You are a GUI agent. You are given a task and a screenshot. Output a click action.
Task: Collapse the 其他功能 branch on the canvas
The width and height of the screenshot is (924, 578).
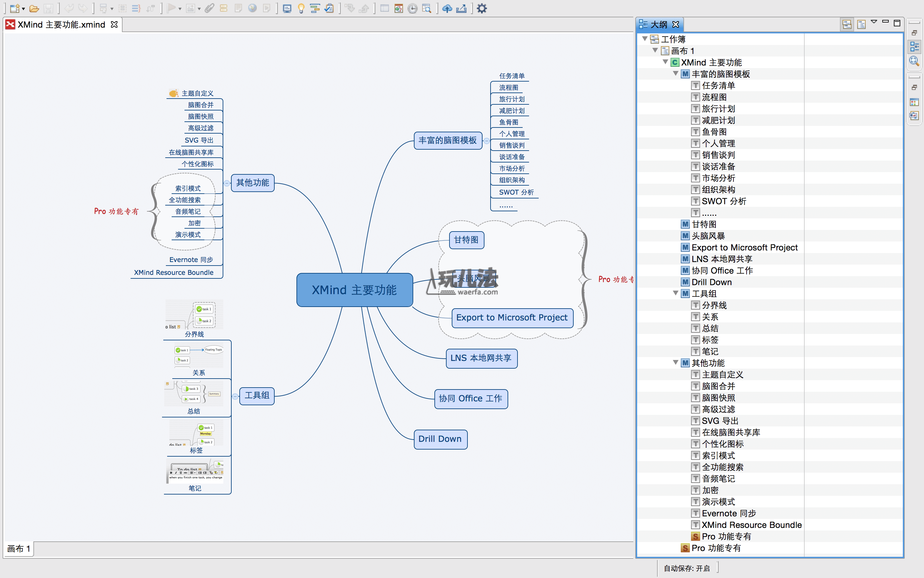tap(227, 183)
